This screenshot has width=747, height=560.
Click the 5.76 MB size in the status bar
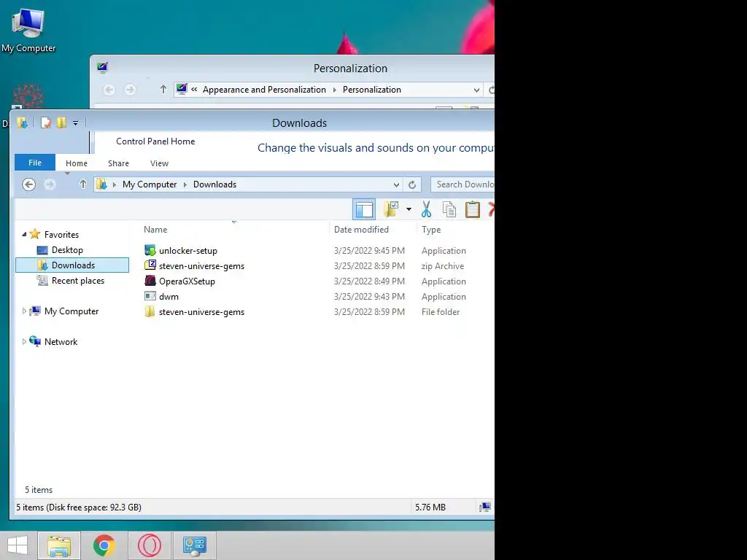point(430,507)
